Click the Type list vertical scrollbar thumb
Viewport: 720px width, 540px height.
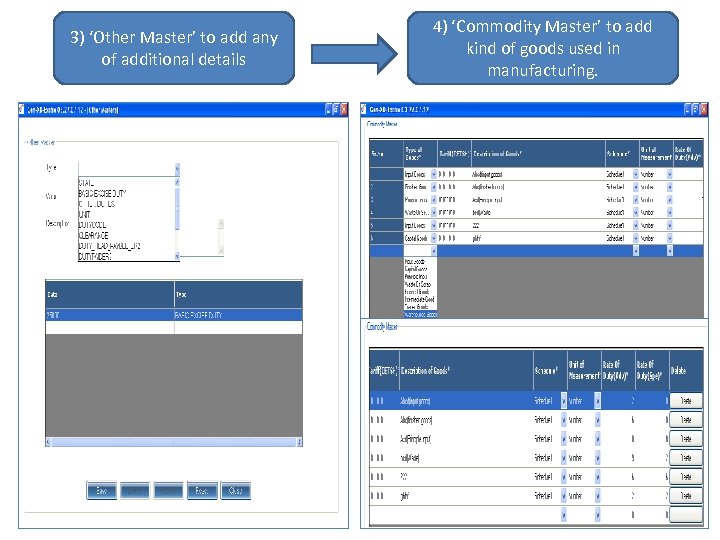[x=177, y=209]
